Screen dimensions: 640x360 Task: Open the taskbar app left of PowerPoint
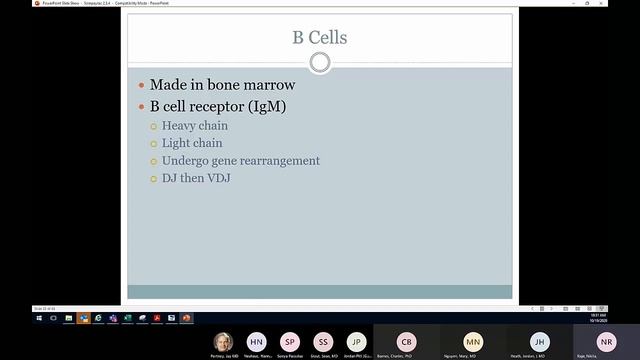pyautogui.click(x=172, y=318)
